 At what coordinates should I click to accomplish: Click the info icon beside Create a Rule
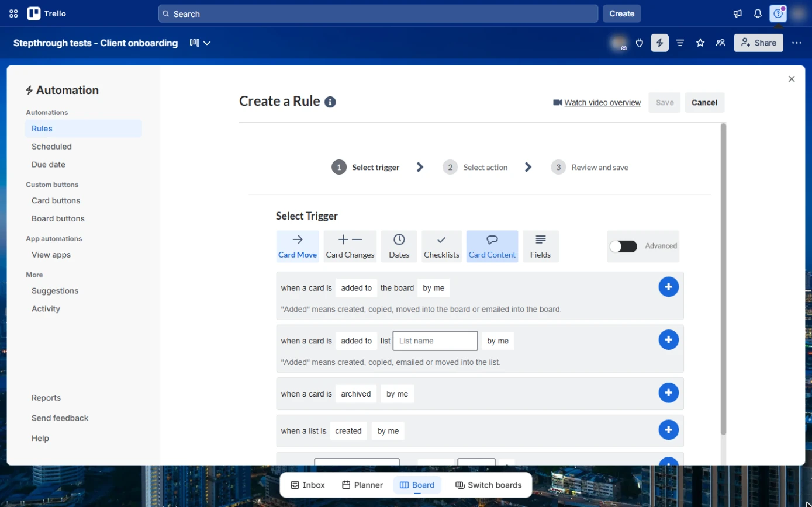pos(330,102)
